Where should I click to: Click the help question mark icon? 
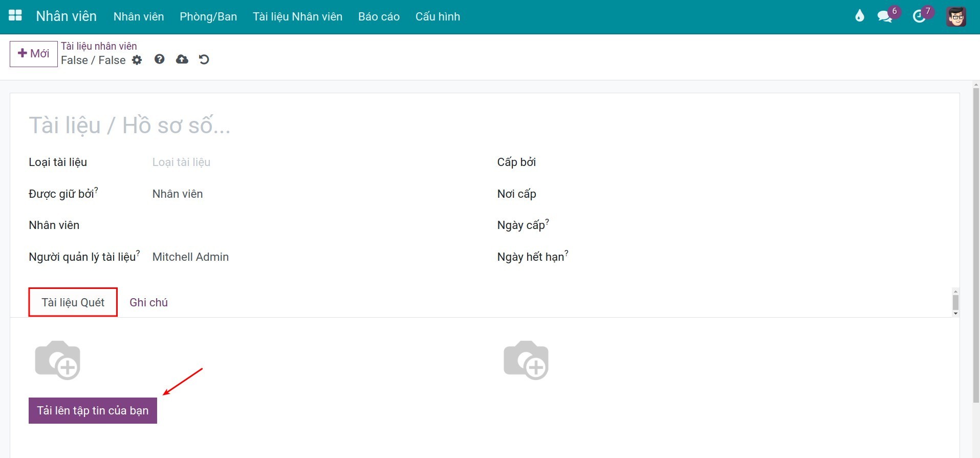(160, 59)
